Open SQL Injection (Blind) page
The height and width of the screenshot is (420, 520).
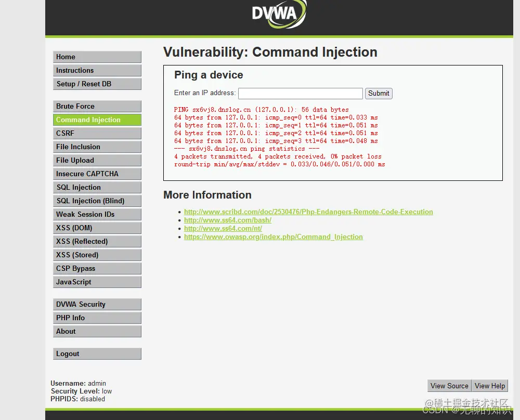(x=97, y=201)
